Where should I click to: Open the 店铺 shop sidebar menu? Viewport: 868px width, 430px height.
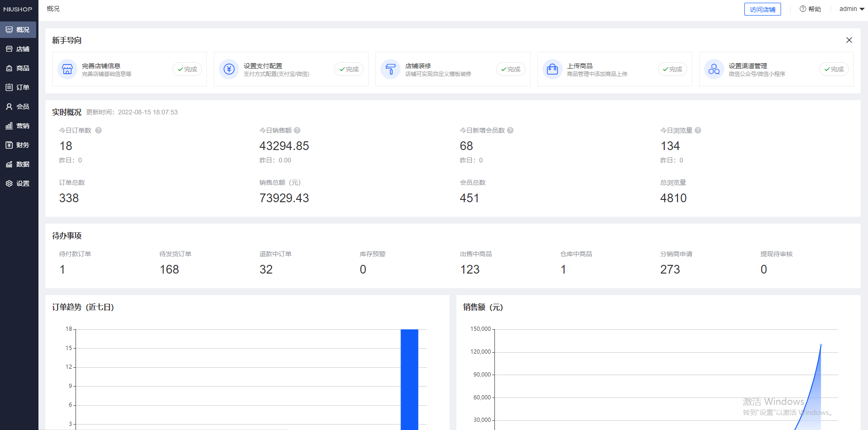tap(18, 49)
